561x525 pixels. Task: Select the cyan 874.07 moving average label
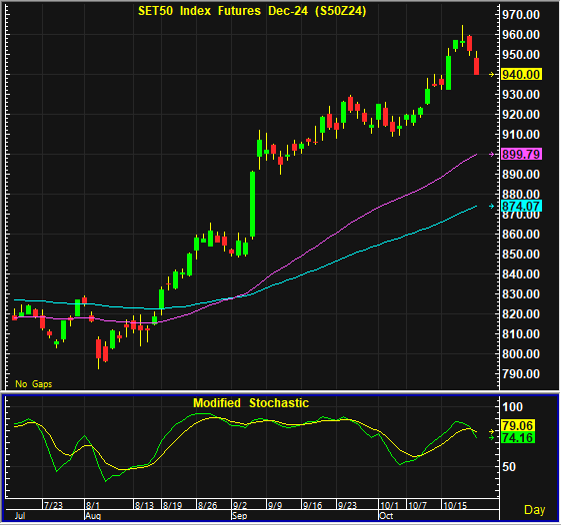click(x=521, y=206)
